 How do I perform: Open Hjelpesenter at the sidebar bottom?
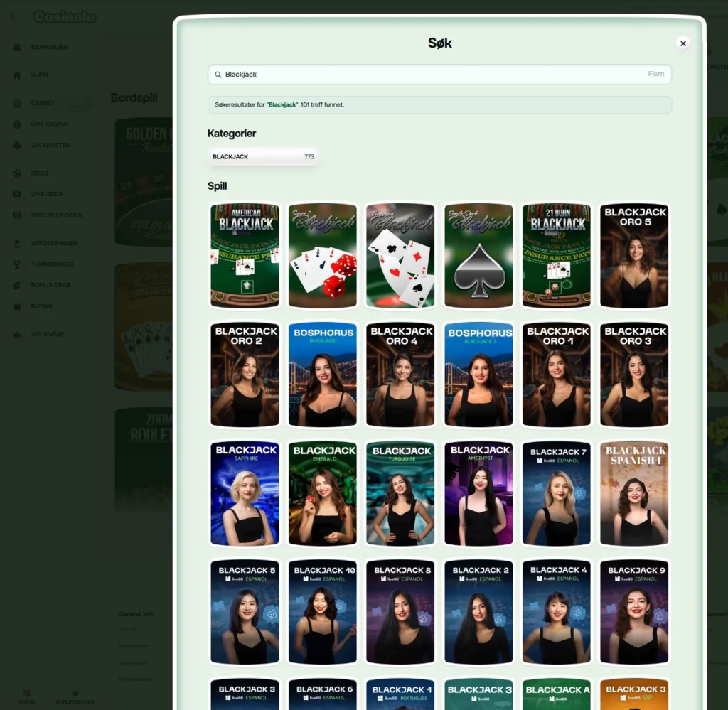click(x=75, y=696)
